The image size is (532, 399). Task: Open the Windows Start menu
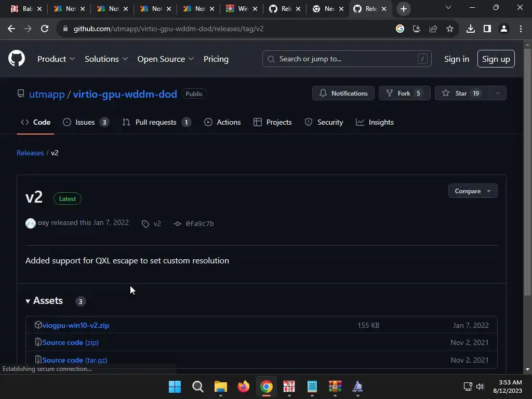(x=175, y=387)
